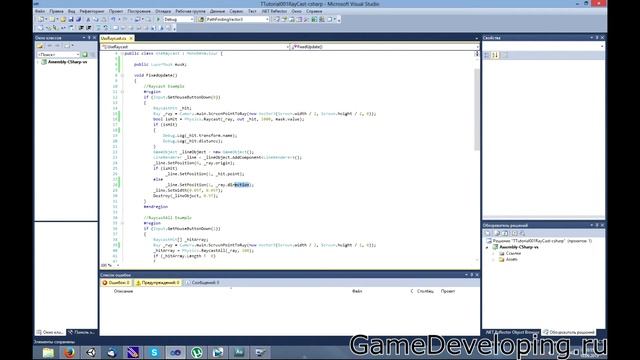The width and height of the screenshot is (640, 360).
Task: Open the properties object dropdown
Action: (544, 46)
